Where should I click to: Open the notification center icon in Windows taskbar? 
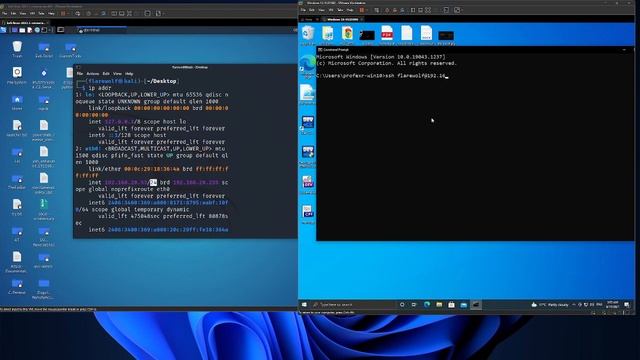(x=627, y=305)
